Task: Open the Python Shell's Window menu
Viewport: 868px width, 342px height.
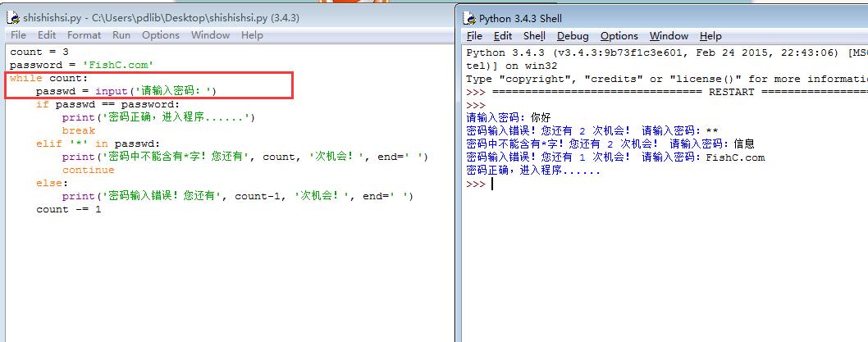Action: (669, 36)
